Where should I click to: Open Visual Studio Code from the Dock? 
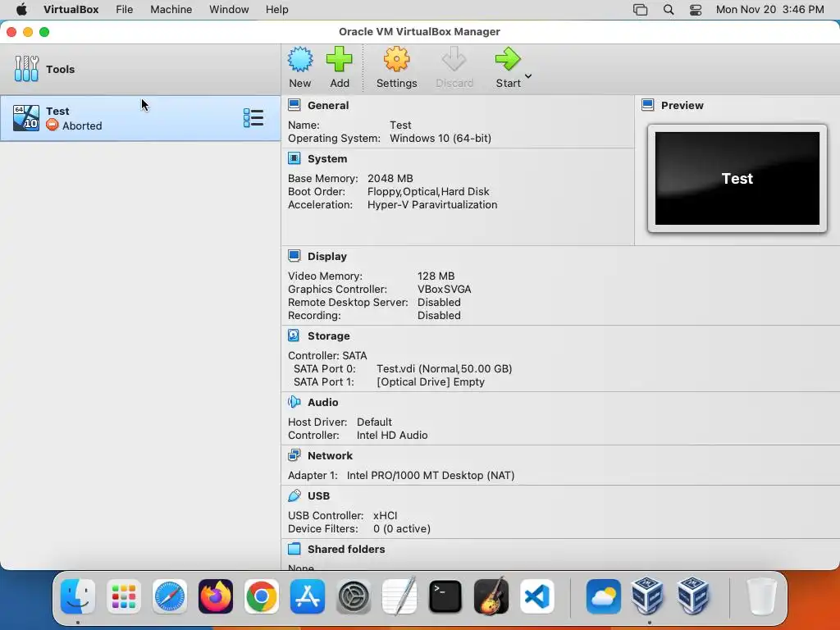[x=537, y=596]
